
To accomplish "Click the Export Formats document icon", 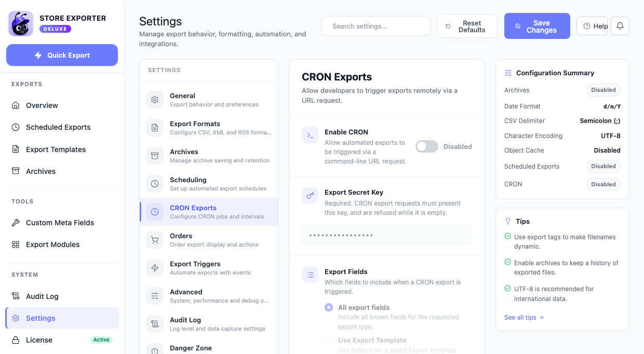I will point(155,128).
